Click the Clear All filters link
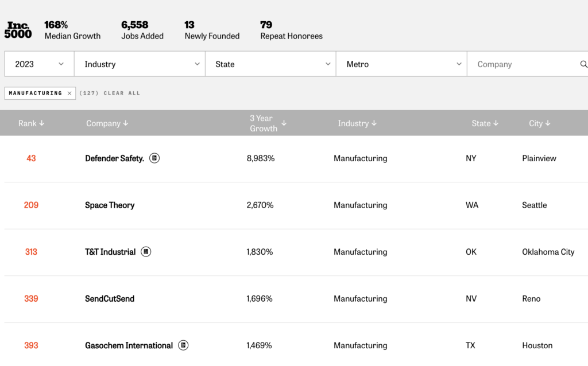Viewport: 588px width, 366px height. (122, 93)
